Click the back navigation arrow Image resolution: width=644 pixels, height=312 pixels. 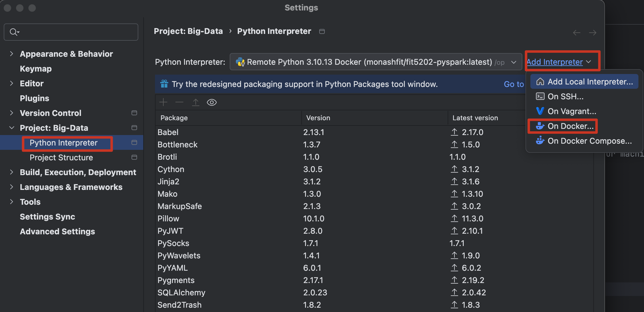[x=577, y=33]
